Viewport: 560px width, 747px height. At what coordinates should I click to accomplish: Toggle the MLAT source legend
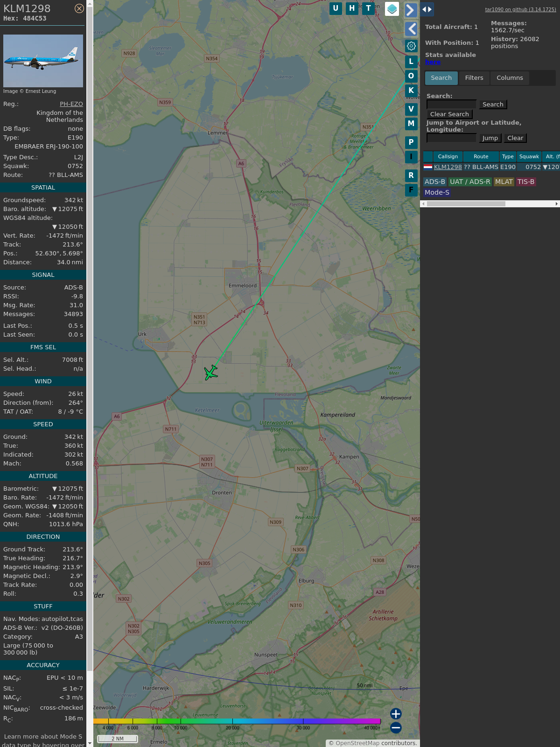coord(504,182)
